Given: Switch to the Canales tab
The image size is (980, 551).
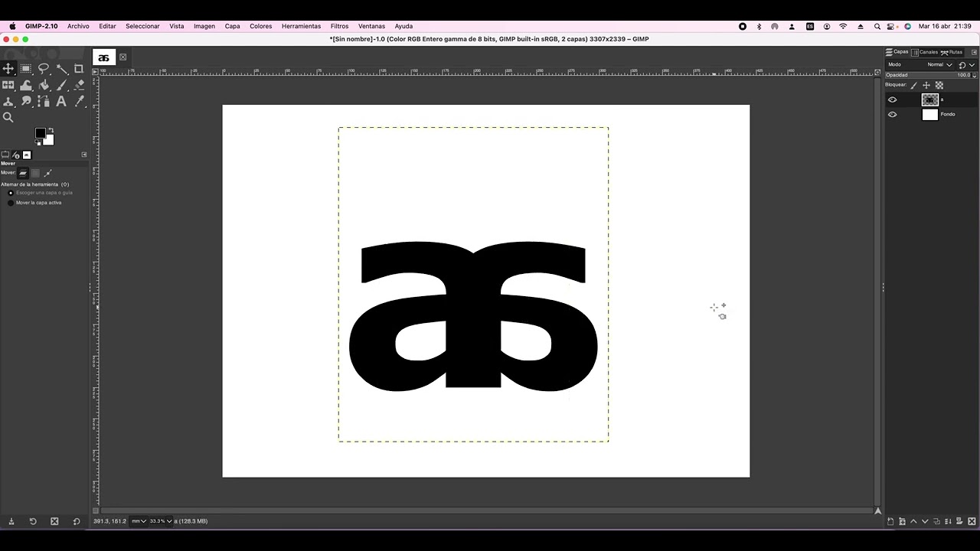Looking at the screenshot, I should (x=924, y=52).
